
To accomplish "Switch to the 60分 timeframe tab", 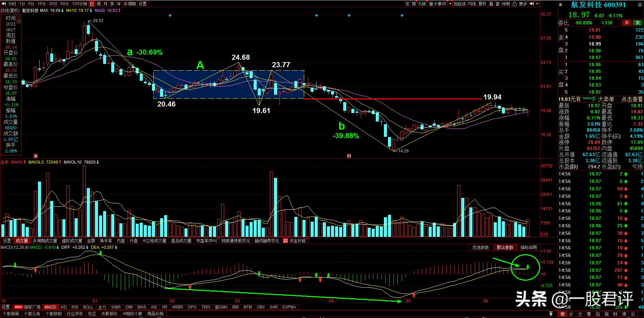I will coord(64,4).
